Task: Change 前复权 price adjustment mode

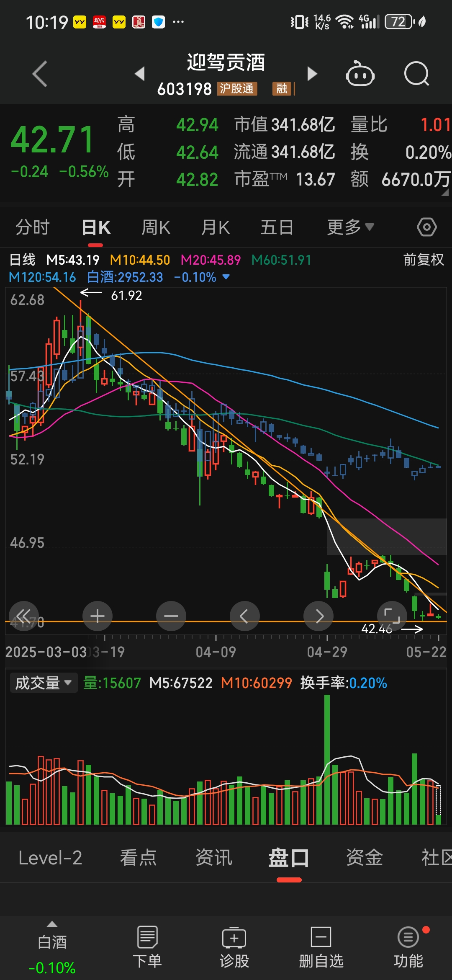Action: point(424,260)
